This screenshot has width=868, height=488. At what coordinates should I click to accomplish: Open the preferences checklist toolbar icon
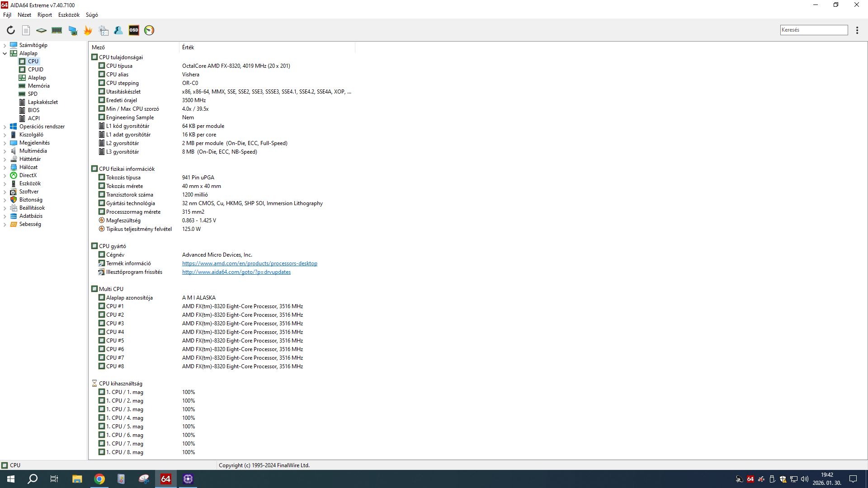coord(104,30)
